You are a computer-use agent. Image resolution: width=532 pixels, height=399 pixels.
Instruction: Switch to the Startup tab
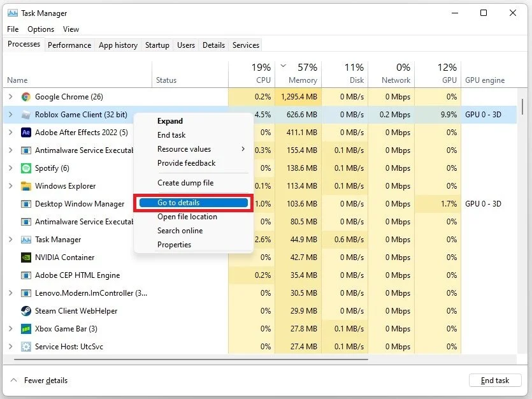157,45
